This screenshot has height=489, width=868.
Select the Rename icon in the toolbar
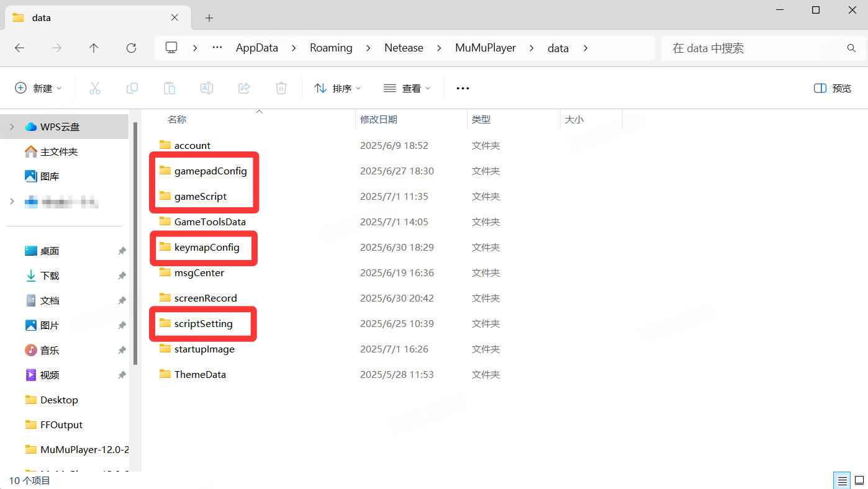pyautogui.click(x=206, y=87)
